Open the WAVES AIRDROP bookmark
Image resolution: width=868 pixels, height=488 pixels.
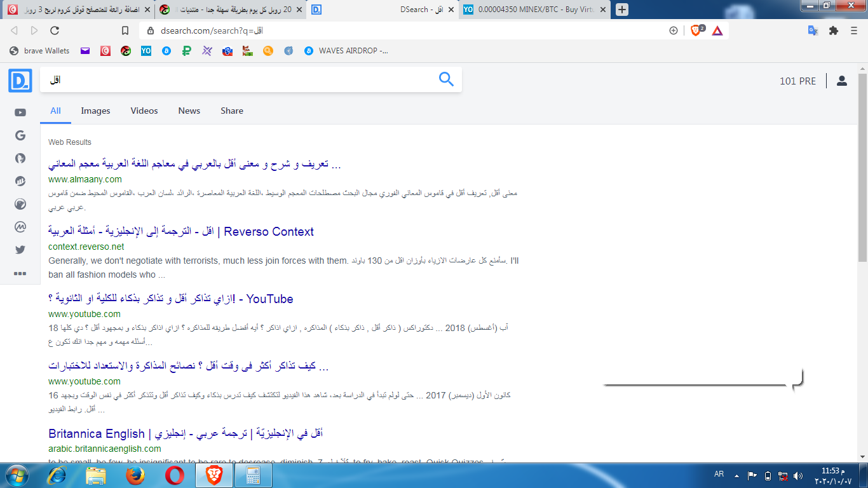[346, 51]
